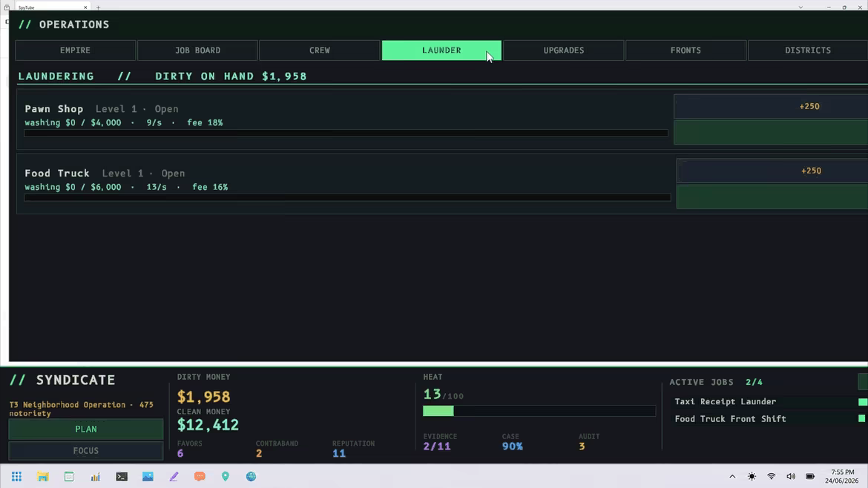Switch to the FRONTS tab

tap(686, 50)
